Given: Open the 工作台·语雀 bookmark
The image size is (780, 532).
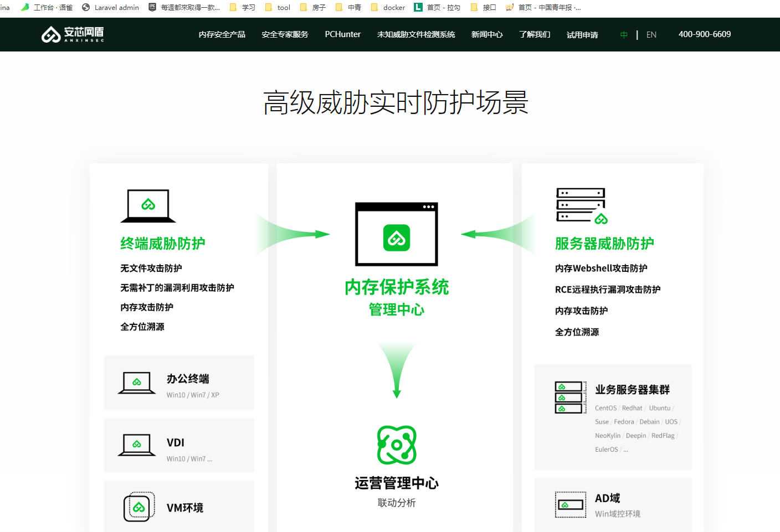Looking at the screenshot, I should 47,7.
